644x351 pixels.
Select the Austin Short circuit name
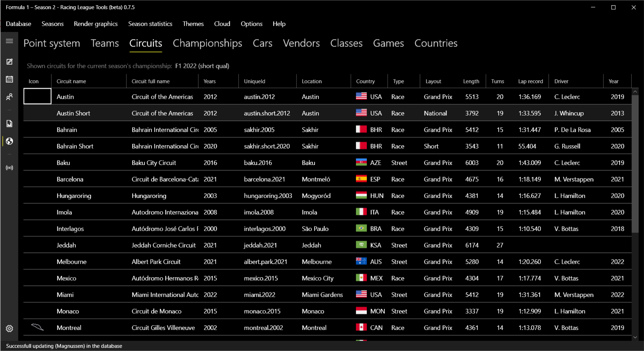[x=73, y=113]
